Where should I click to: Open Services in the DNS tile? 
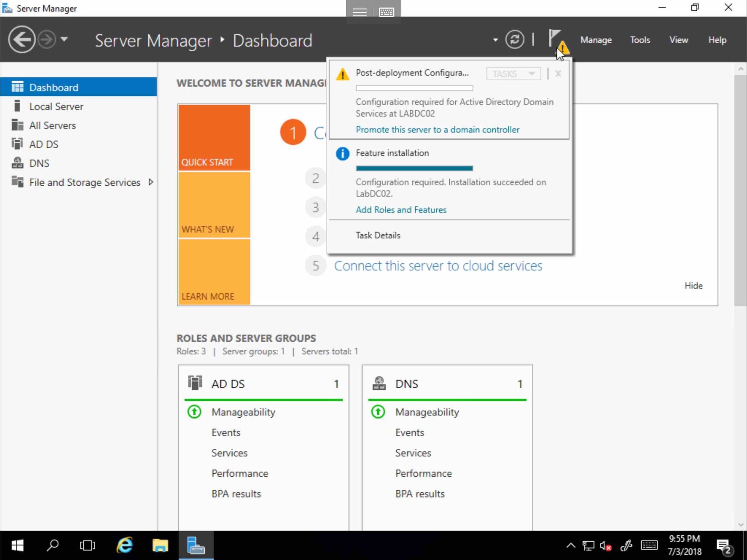[x=413, y=453]
